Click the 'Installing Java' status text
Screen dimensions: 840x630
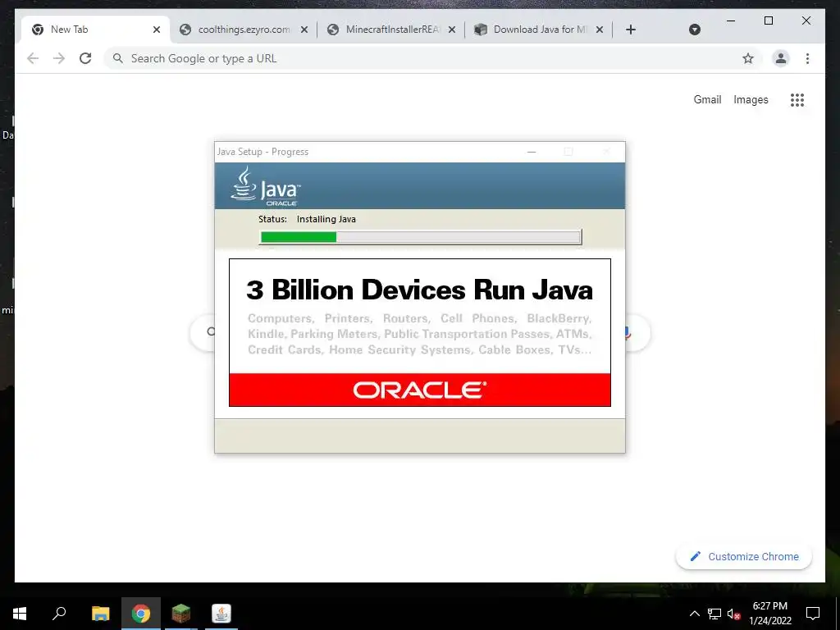(326, 219)
